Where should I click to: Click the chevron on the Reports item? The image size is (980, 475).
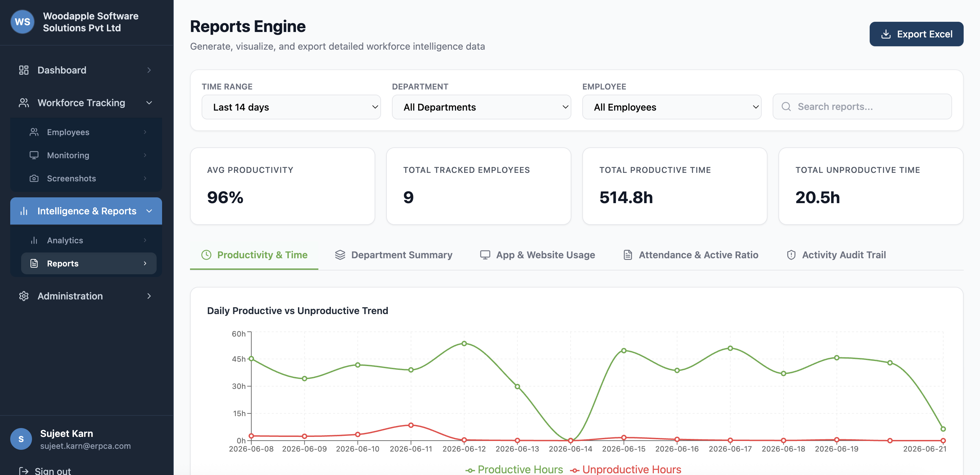click(145, 263)
